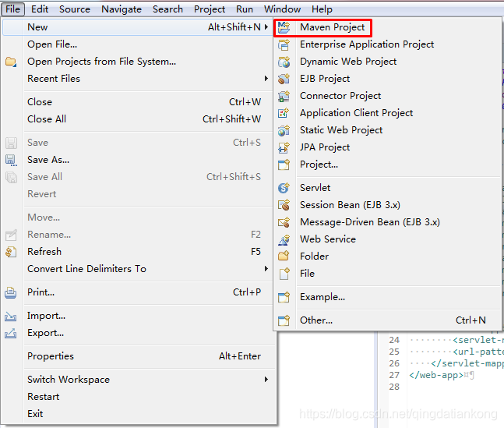Image resolution: width=504 pixels, height=428 pixels.
Task: Select Connector Project entry
Action: pos(387,96)
